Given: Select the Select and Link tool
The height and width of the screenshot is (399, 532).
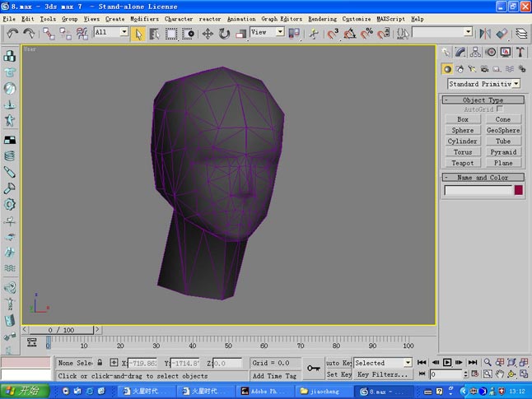Looking at the screenshot, I should (x=49, y=33).
